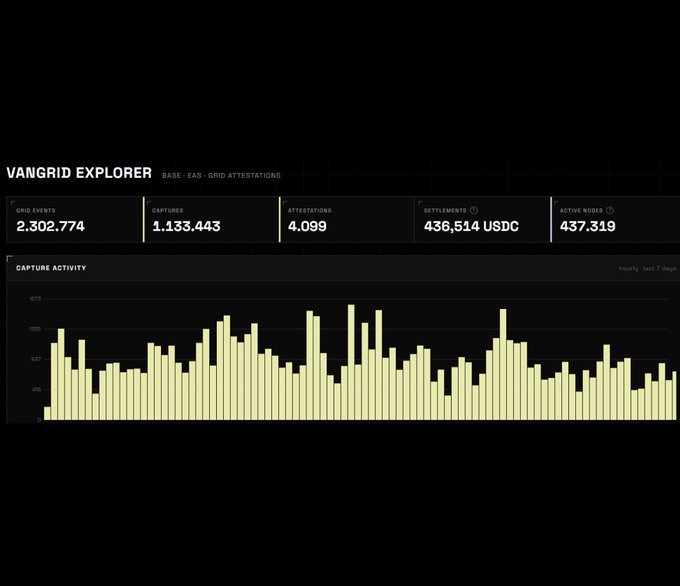This screenshot has height=586, width=680.
Task: Click the 436,514 USDC settlements value
Action: click(471, 226)
